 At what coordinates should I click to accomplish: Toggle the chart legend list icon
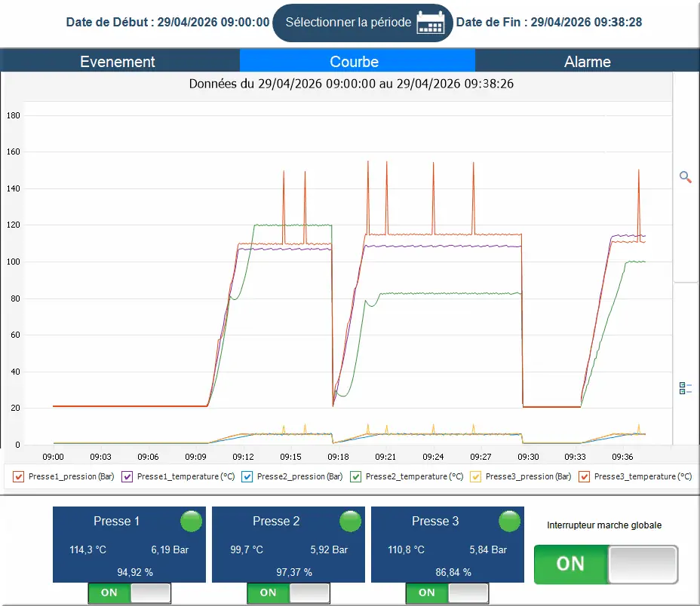[x=685, y=388]
